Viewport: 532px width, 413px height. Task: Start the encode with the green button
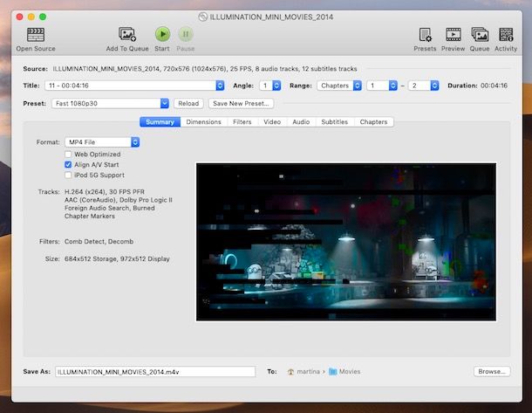pos(162,39)
